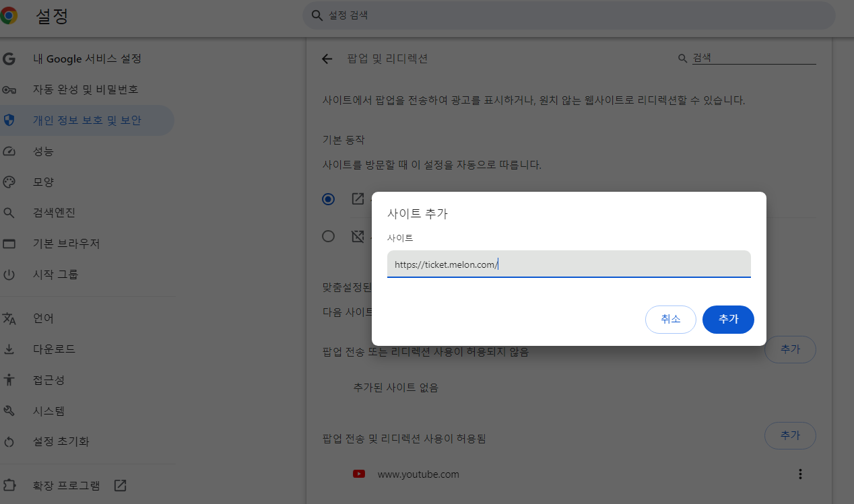Open three-dot menu for www.youtube.com entry
The width and height of the screenshot is (854, 504).
(x=800, y=474)
